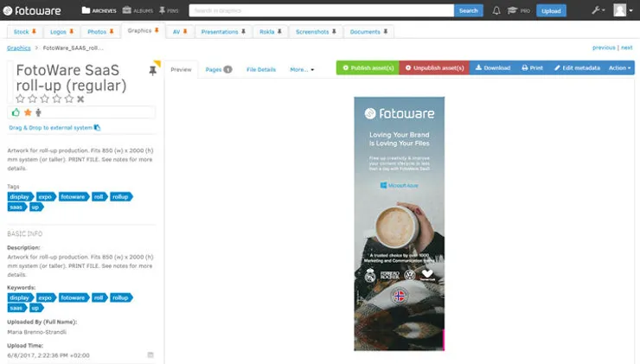Click the 'rollup' keyword under Keywords
The height and width of the screenshot is (364, 640).
121,297
